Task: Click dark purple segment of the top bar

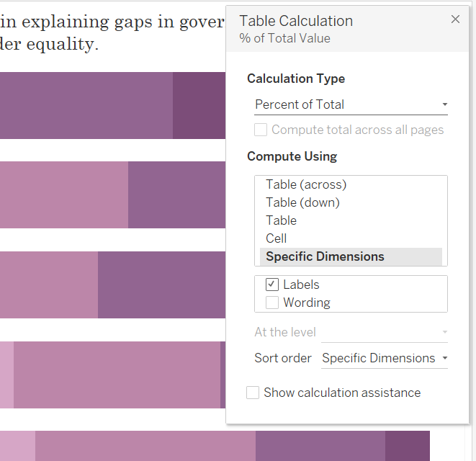Action: [x=199, y=105]
